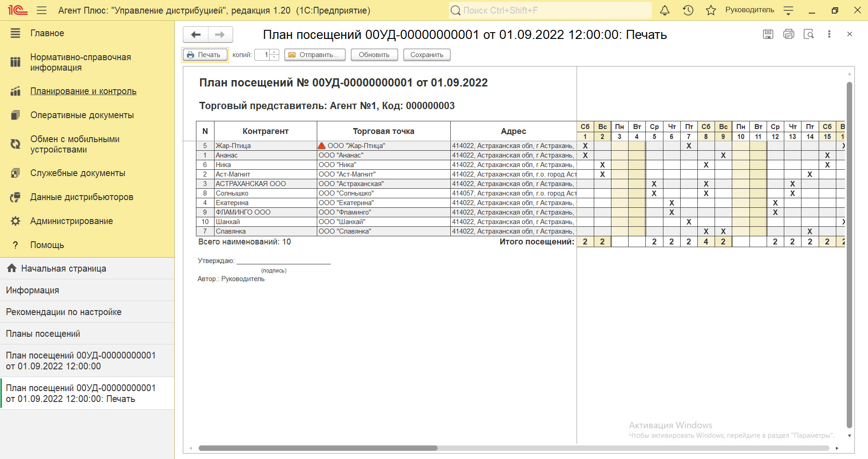Close the print form tab
This screenshot has height=459, width=868.
tap(849, 34)
